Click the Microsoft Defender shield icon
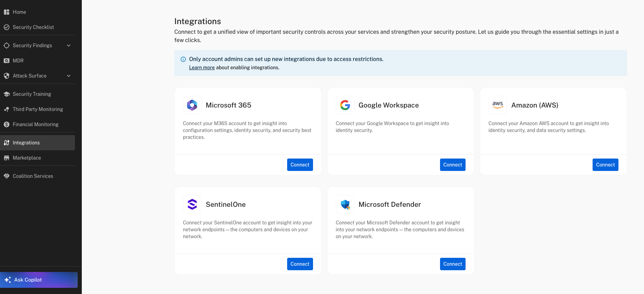Screen dimensions: 644x294 click(345, 204)
